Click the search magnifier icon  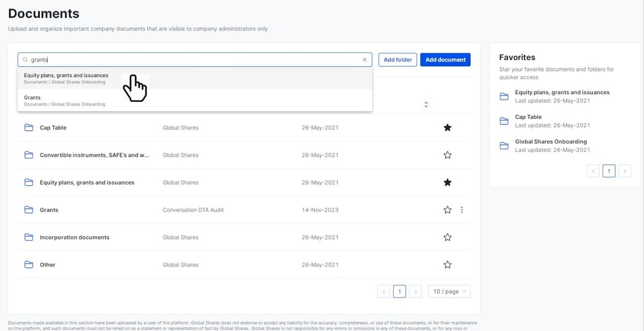(25, 59)
